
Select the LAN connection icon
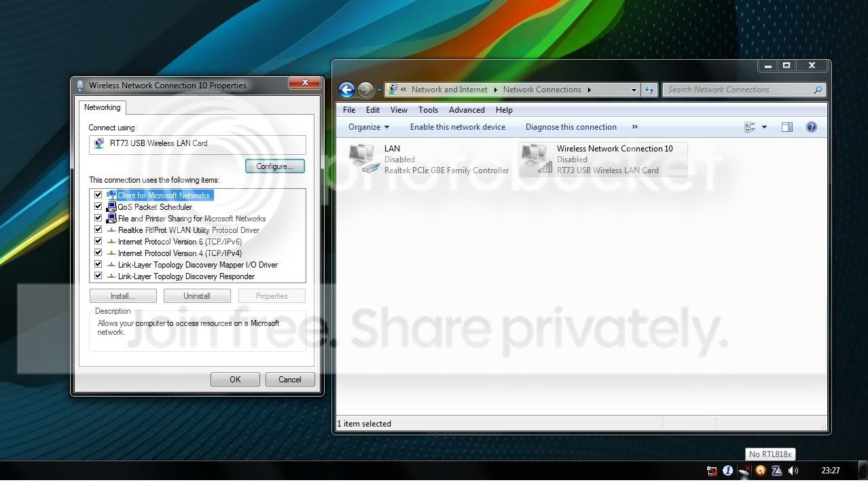[x=363, y=158]
